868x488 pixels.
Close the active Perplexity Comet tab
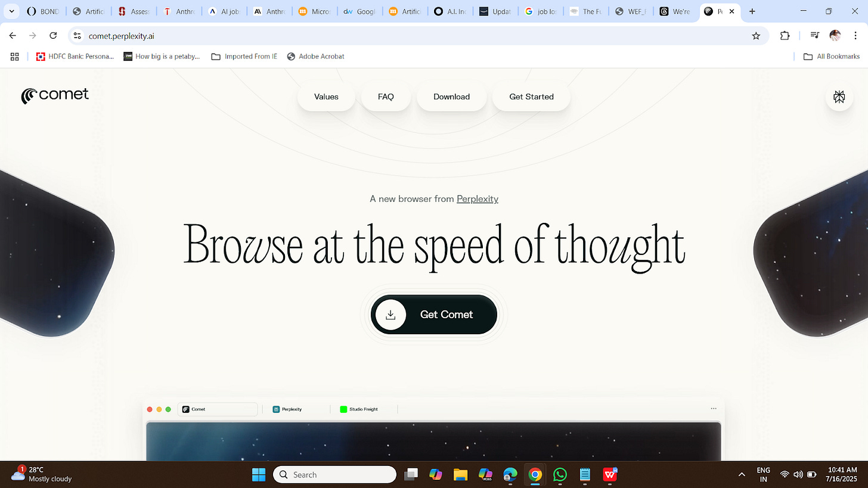[731, 11]
